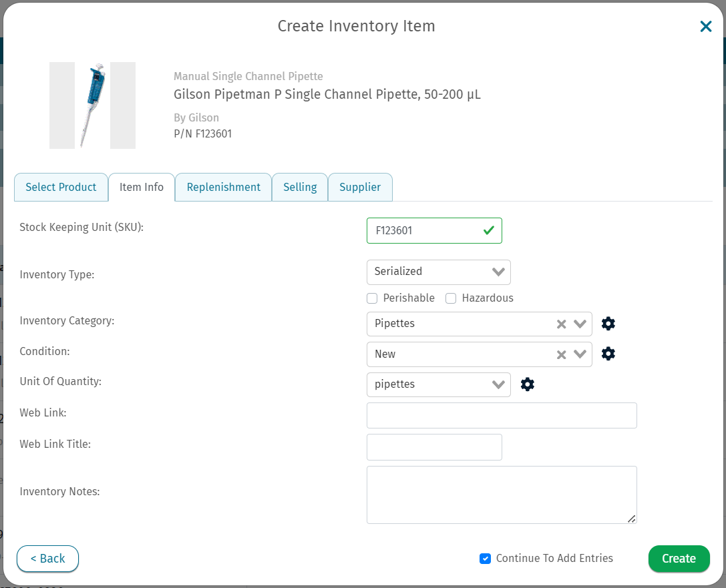Open the Replenishment tab

pyautogui.click(x=223, y=187)
